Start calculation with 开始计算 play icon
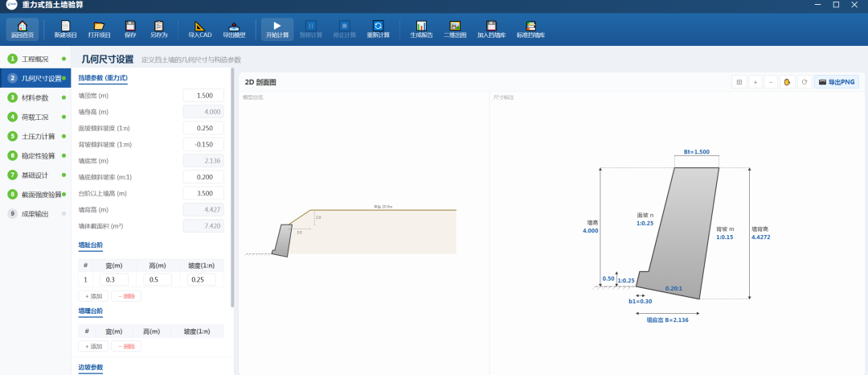868x375 pixels. coord(277,29)
